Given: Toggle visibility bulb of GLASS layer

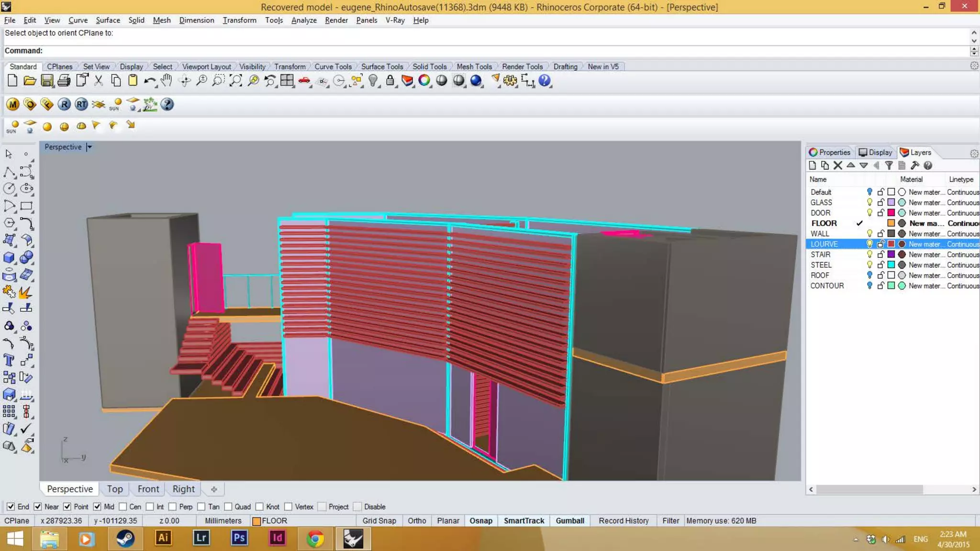Looking at the screenshot, I should (869, 202).
